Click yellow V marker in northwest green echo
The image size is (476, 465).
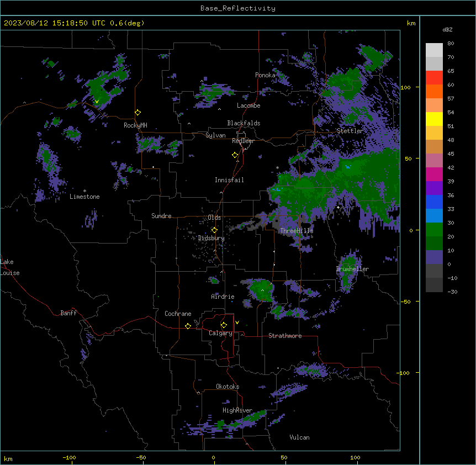click(97, 102)
